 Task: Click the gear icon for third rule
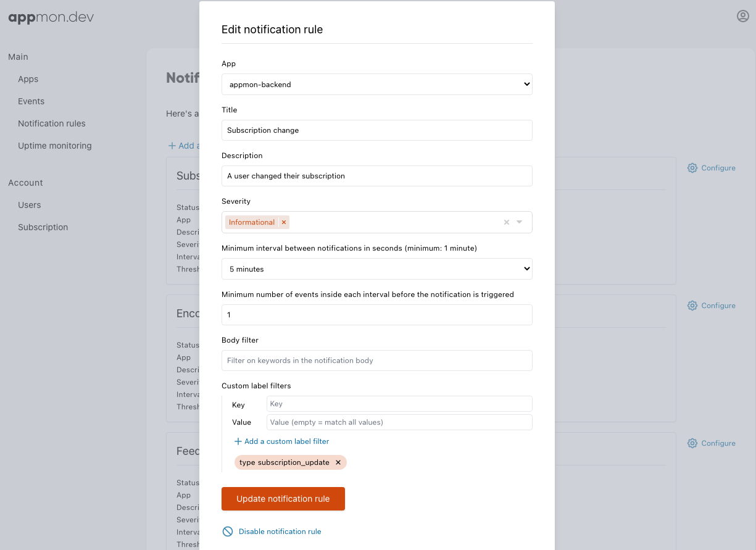(692, 443)
